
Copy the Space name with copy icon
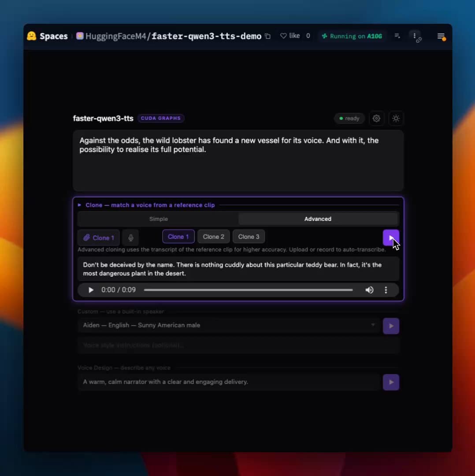coord(267,36)
